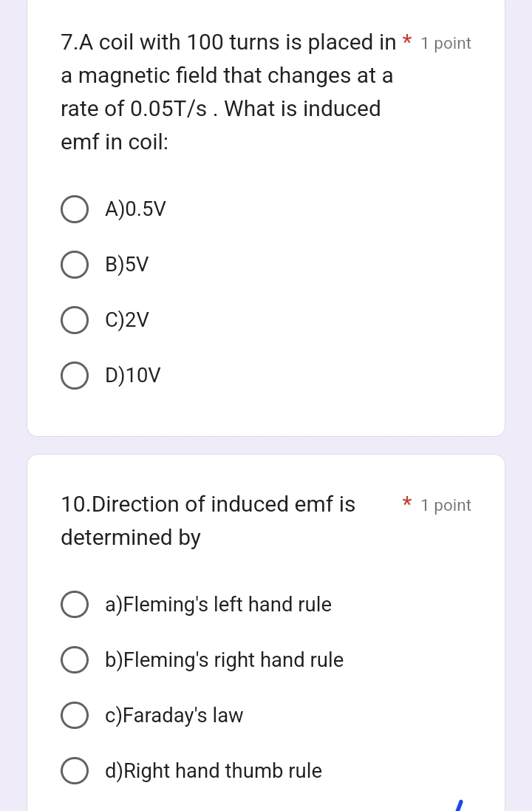The width and height of the screenshot is (532, 811).
Task: Select d)Right hand thumb rule
Action: coord(75,770)
